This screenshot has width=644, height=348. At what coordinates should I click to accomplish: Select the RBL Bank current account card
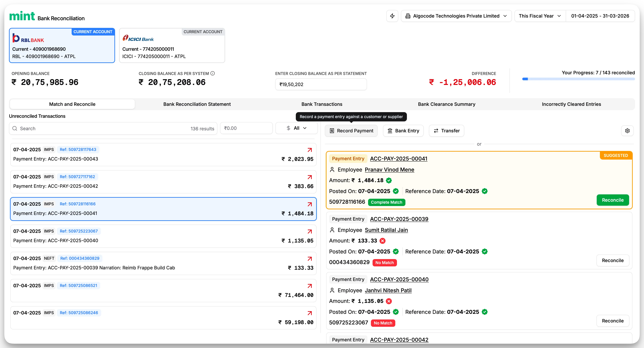pyautogui.click(x=62, y=46)
